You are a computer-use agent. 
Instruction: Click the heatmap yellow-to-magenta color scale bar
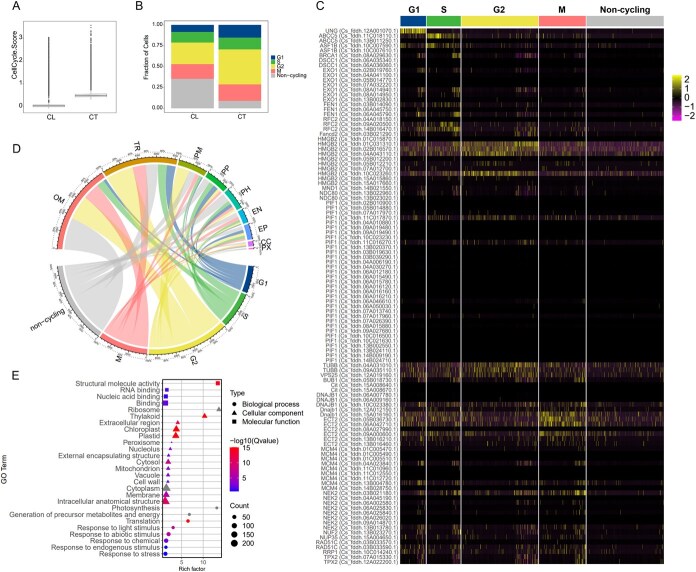(677, 98)
